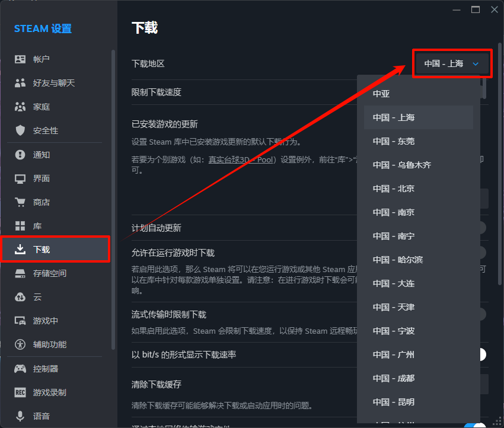Pick 中国 - 南京 region

(x=418, y=212)
